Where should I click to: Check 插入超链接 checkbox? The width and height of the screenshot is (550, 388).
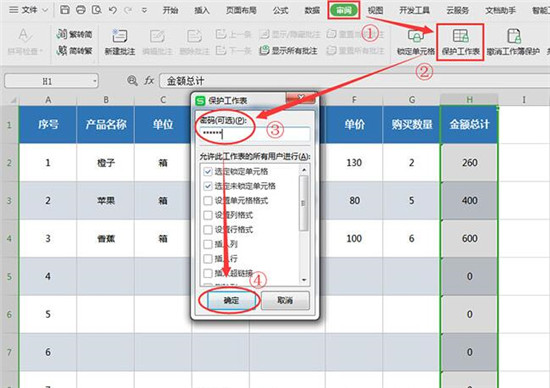click(x=208, y=273)
